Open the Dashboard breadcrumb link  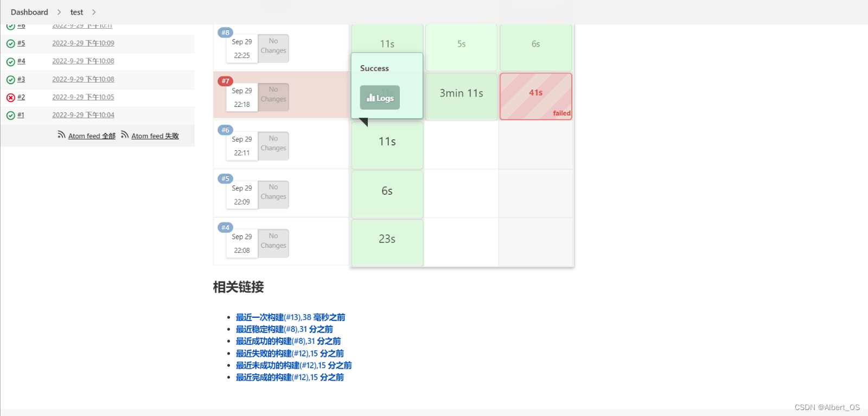tap(29, 12)
